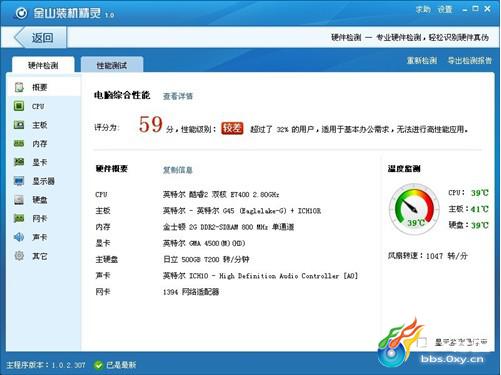Click the temperature gauge dial
The width and height of the screenshot is (501, 375).
414,209
